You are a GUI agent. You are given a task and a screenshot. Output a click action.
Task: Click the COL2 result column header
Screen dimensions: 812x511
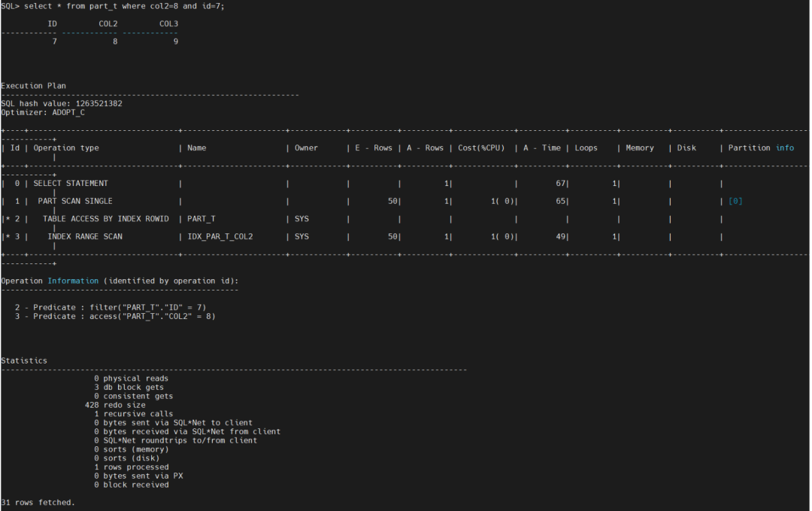click(108, 24)
